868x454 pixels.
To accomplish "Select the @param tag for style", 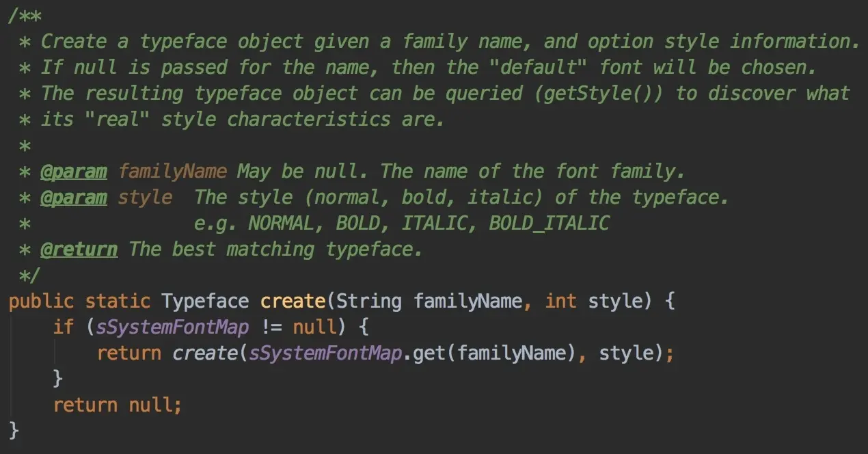I will pyautogui.click(x=74, y=197).
